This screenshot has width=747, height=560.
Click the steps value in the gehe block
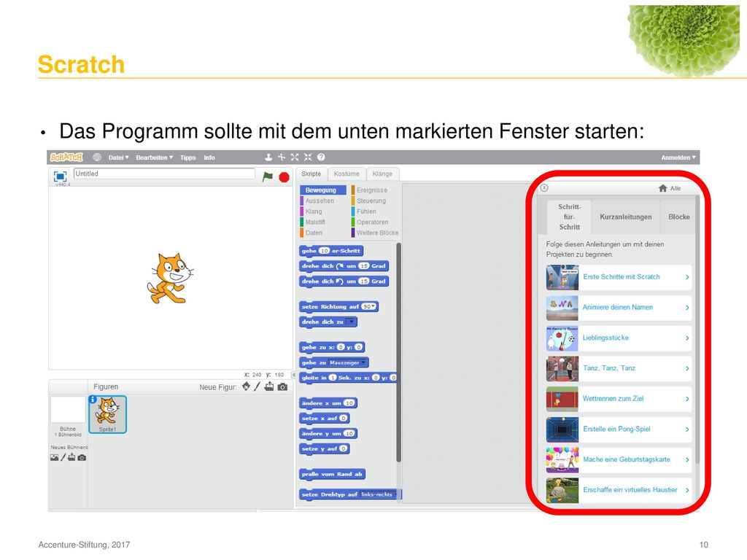coord(324,251)
